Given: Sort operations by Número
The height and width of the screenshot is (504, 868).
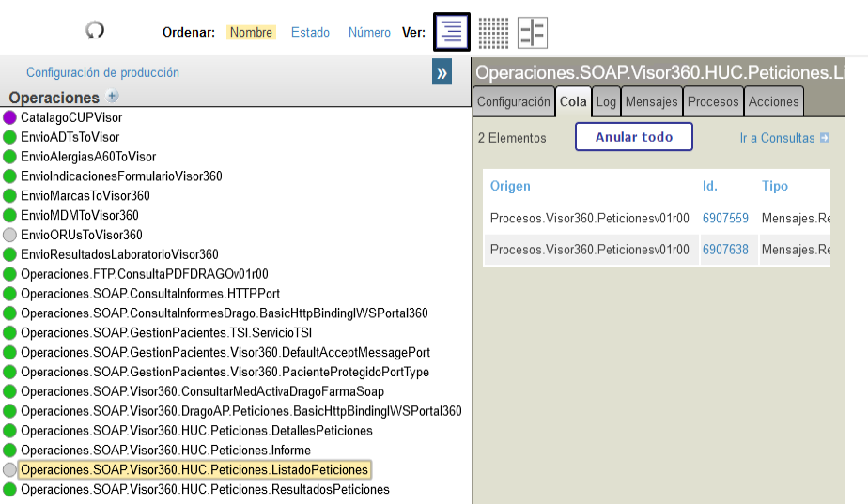Looking at the screenshot, I should click(369, 32).
